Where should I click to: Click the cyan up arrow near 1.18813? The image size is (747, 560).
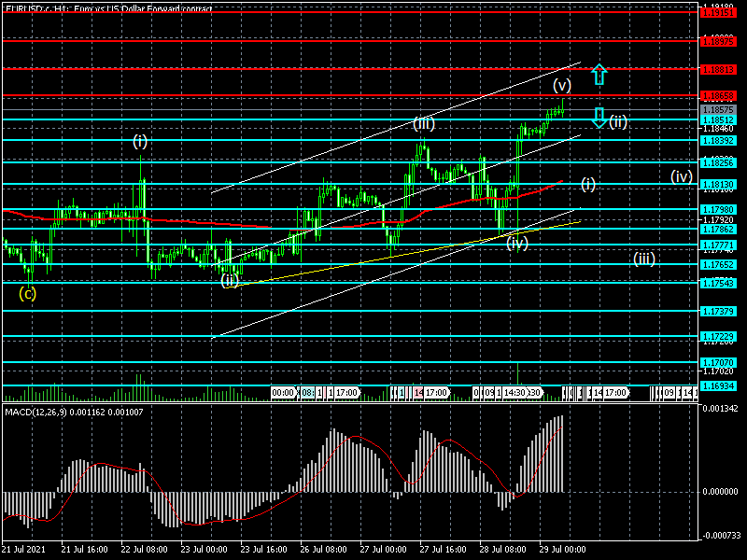599,75
